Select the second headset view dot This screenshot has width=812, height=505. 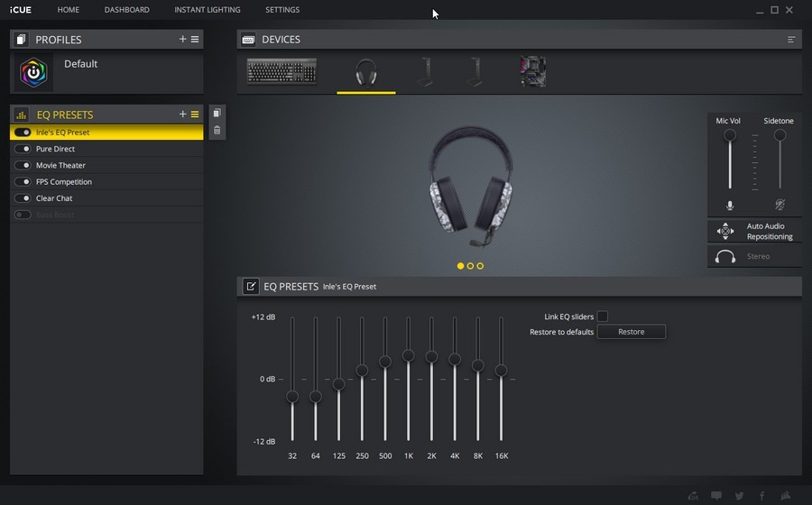[470, 266]
